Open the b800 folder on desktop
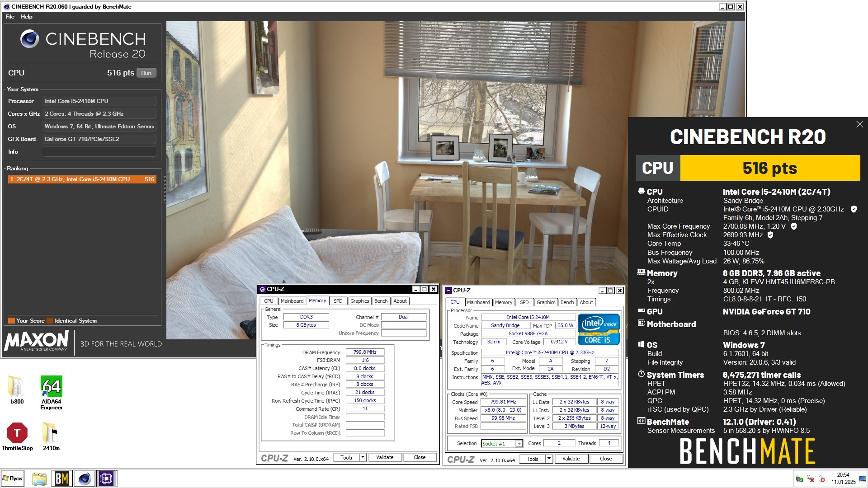The width and height of the screenshot is (868, 488). point(17,389)
